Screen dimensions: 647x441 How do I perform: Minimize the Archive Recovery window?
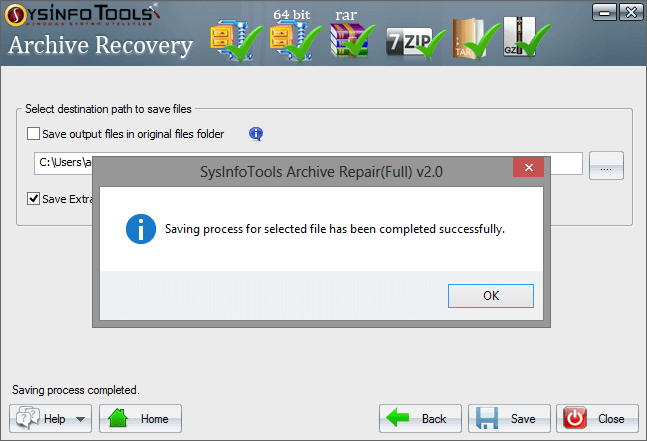pyautogui.click(x=604, y=12)
